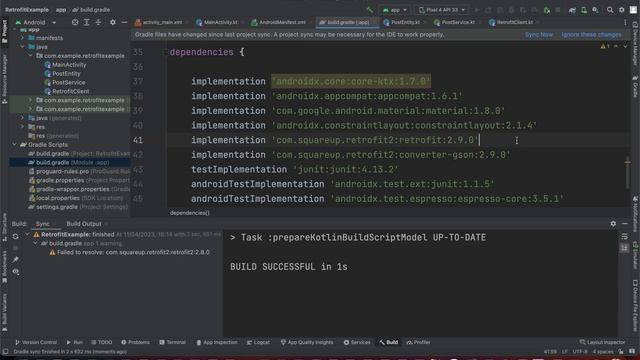Collapse the java folder
Image resolution: width=640 pixels, height=360 pixels.
click(x=22, y=47)
